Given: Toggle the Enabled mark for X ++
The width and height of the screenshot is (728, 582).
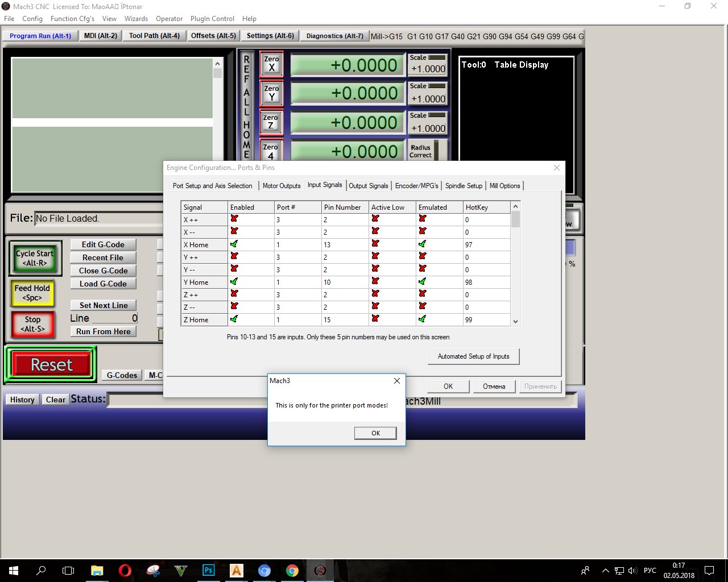Looking at the screenshot, I should coord(234,219).
